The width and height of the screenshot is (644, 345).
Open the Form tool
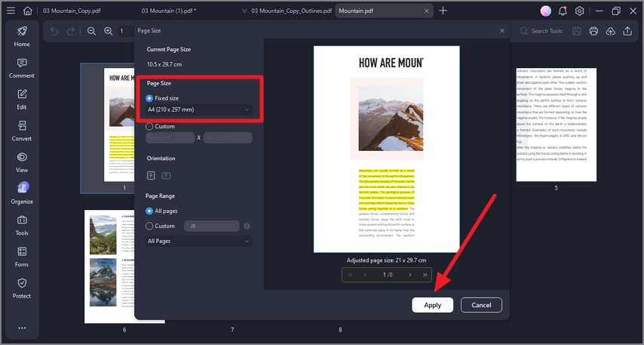(x=22, y=257)
